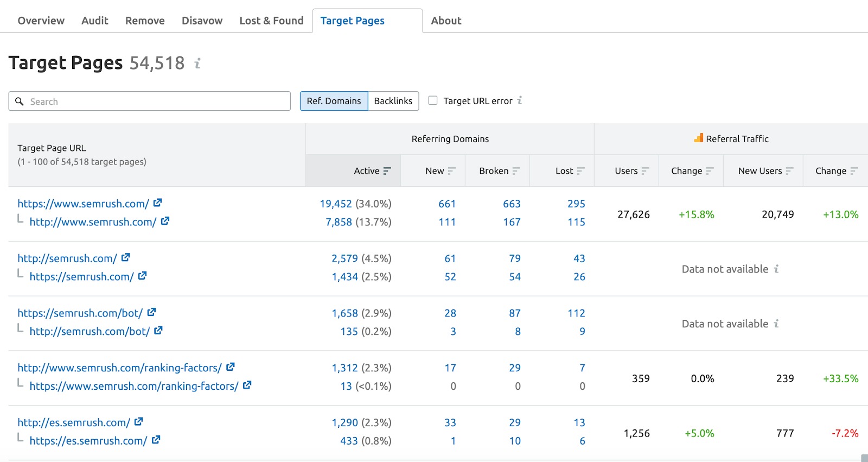
Task: Enable the Target URL error checkbox
Action: click(x=433, y=100)
